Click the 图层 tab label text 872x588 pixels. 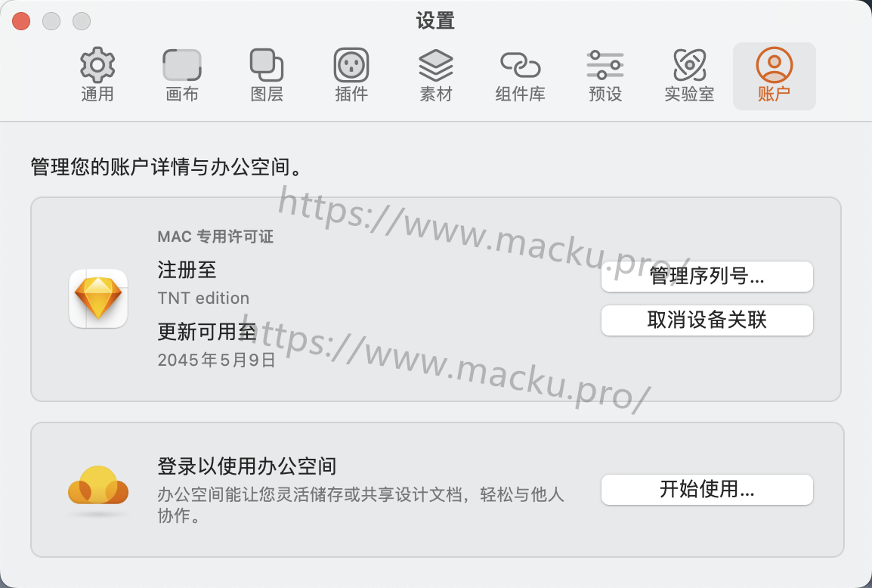pyautogui.click(x=267, y=94)
